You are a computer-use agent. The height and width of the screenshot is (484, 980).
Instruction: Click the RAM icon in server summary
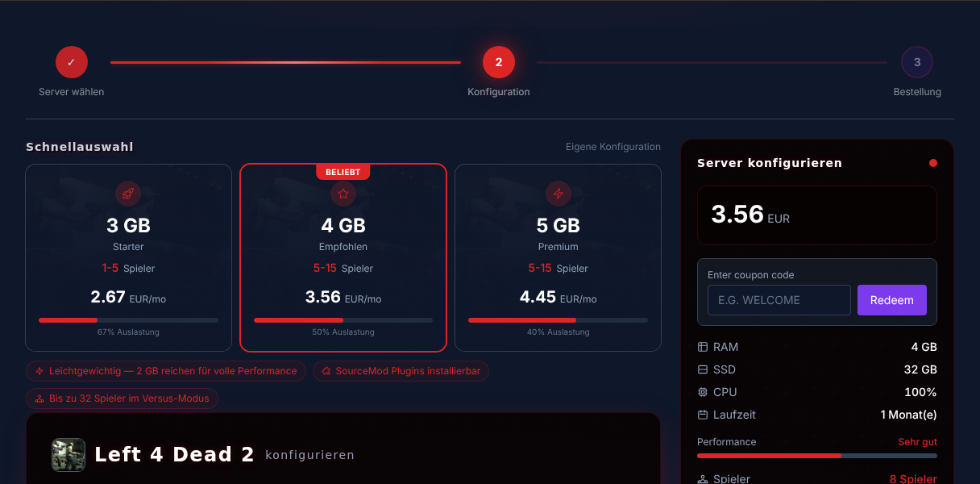[703, 347]
